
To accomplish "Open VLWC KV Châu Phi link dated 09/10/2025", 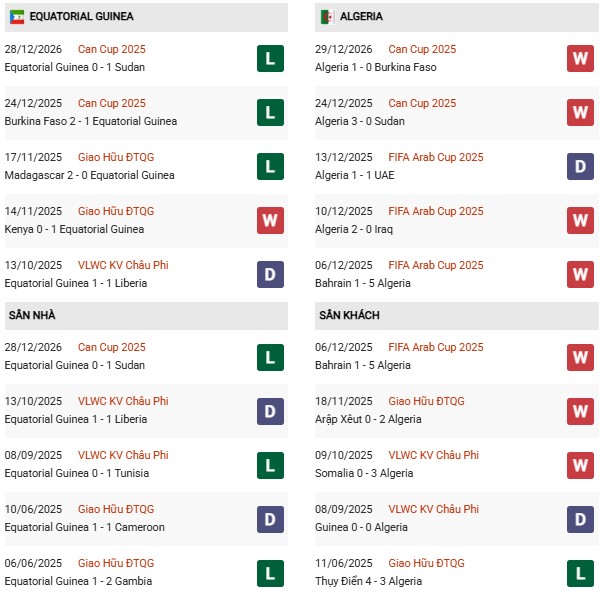I will click(x=433, y=455).
